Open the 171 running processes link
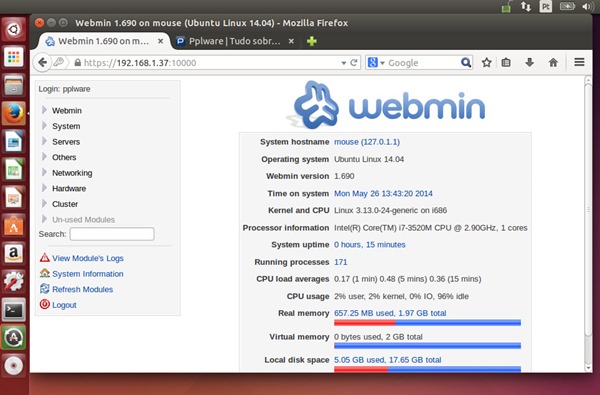Image resolution: width=600 pixels, height=395 pixels. [340, 262]
